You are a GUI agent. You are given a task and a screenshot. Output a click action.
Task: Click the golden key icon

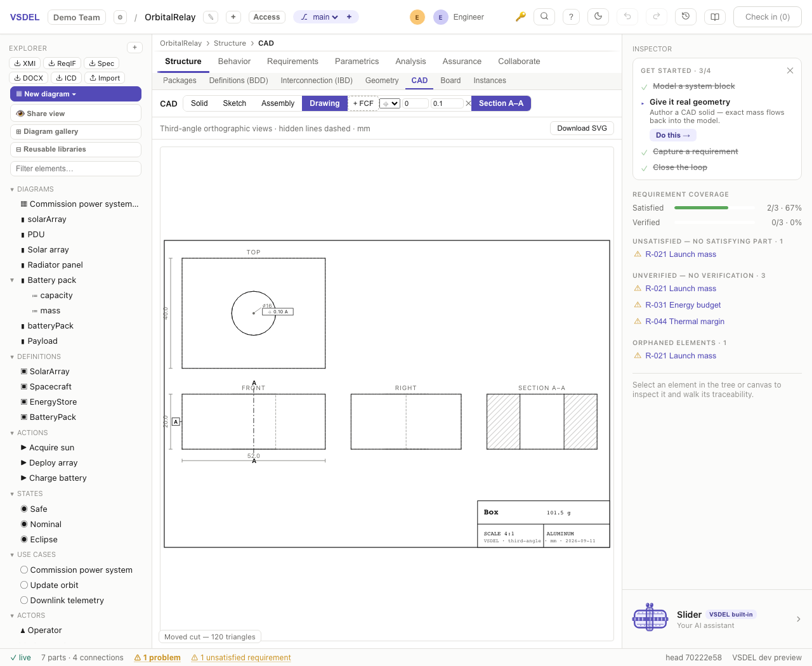click(x=520, y=17)
